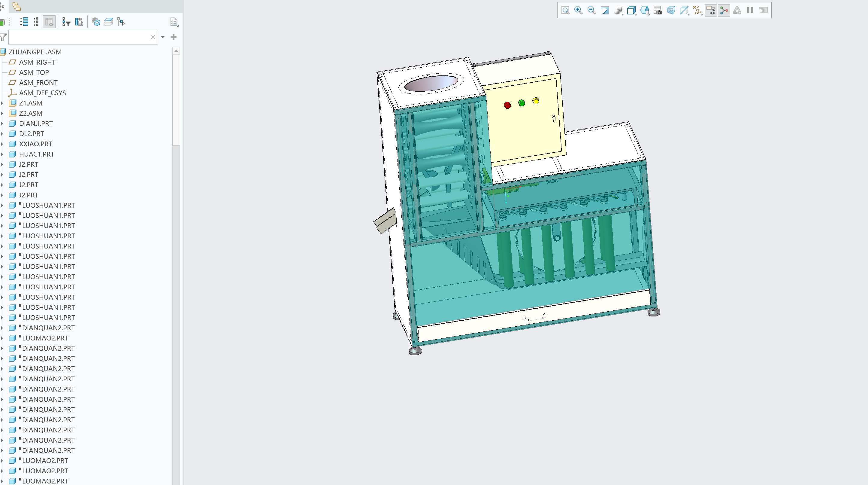868x485 pixels.
Task: Open search filter options dropdown arrow
Action: click(163, 37)
